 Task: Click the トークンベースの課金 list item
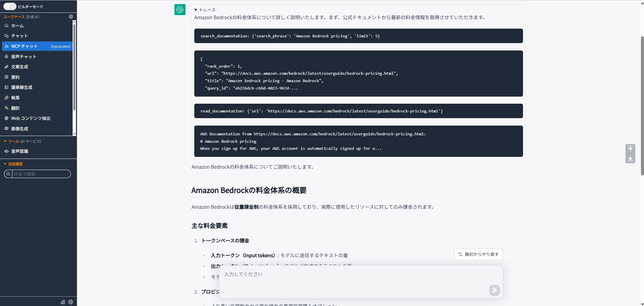[x=225, y=240]
